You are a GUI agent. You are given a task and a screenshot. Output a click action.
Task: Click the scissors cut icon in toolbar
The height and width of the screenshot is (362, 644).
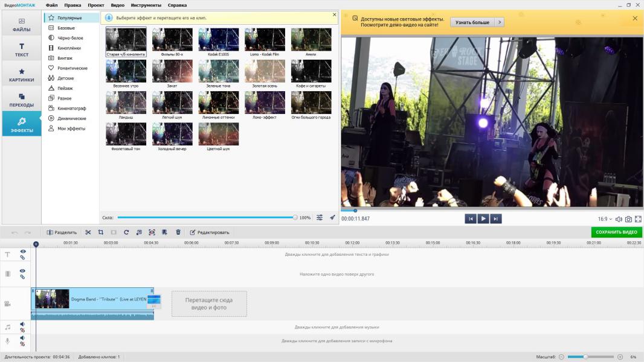88,232
